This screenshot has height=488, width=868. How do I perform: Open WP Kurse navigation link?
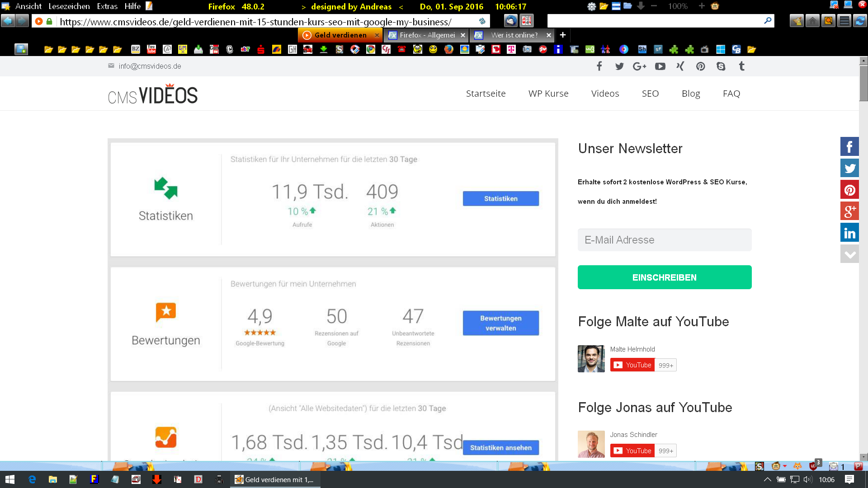[x=548, y=94]
